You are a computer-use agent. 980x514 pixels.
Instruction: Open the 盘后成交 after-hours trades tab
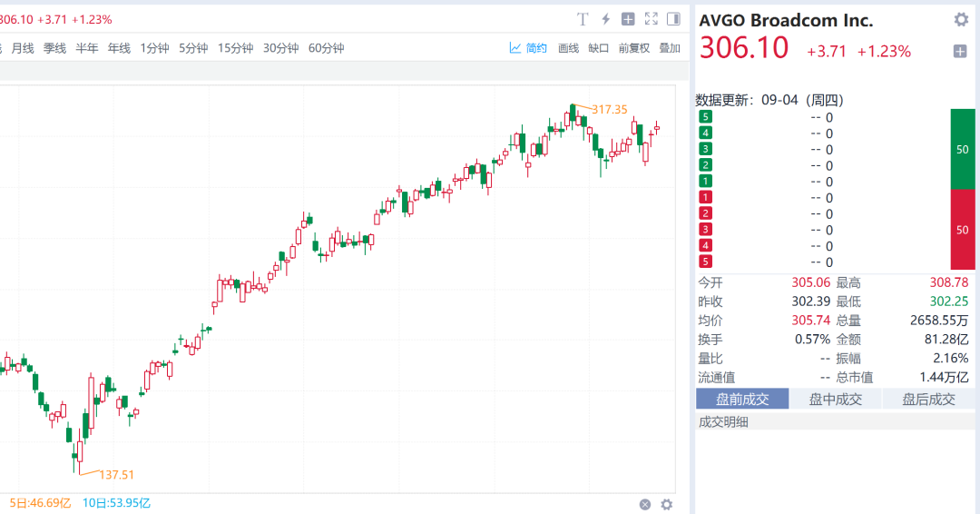click(928, 399)
